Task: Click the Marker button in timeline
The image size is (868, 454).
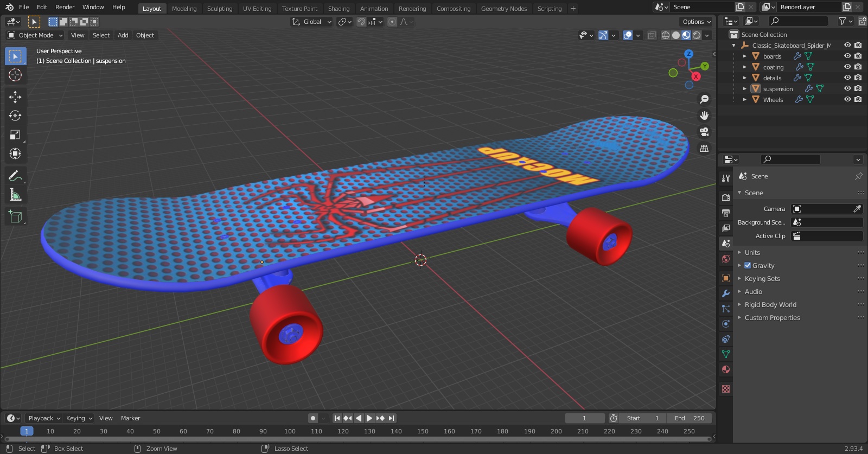Action: coord(130,418)
